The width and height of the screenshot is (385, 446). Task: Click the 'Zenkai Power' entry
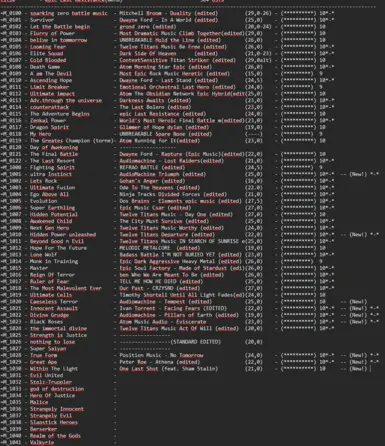(x=48, y=120)
